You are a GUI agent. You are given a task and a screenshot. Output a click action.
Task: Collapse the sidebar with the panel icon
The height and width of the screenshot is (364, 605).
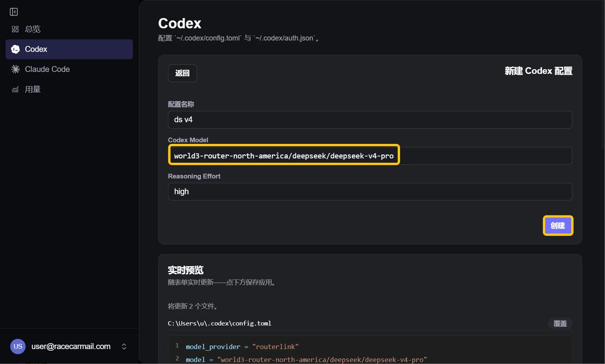pyautogui.click(x=14, y=12)
